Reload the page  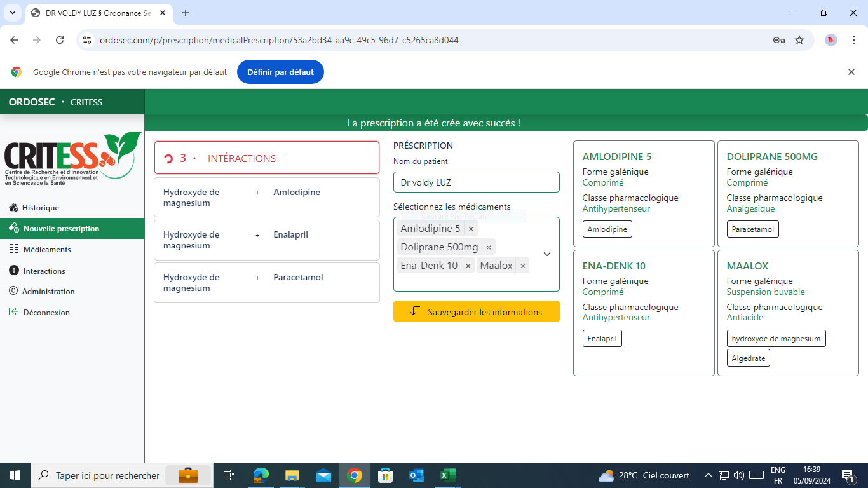(x=60, y=40)
